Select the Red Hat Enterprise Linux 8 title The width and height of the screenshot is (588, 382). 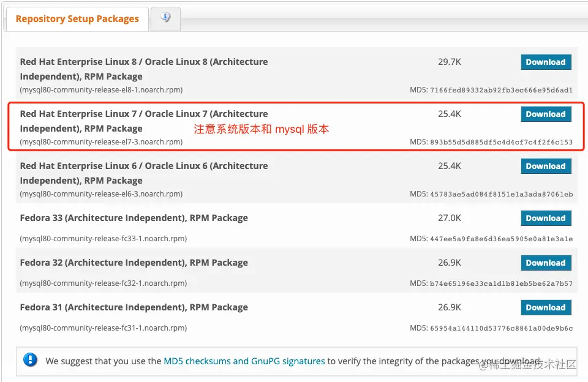143,69
